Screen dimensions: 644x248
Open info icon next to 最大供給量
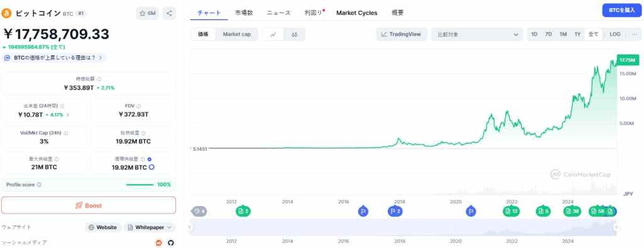pos(57,159)
